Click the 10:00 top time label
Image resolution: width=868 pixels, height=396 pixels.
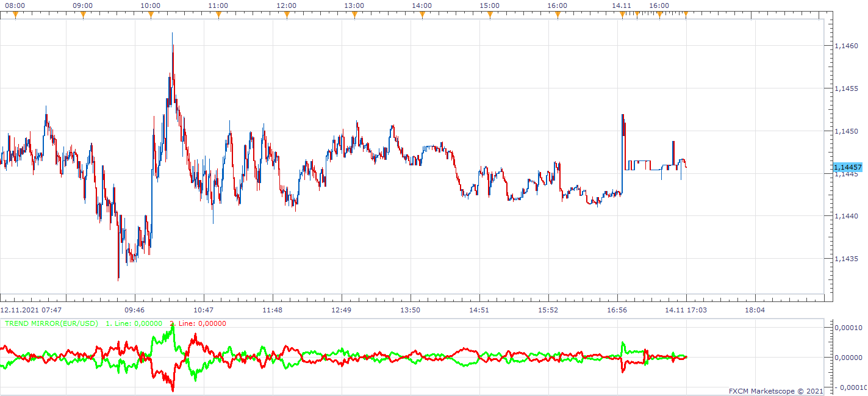(151, 5)
